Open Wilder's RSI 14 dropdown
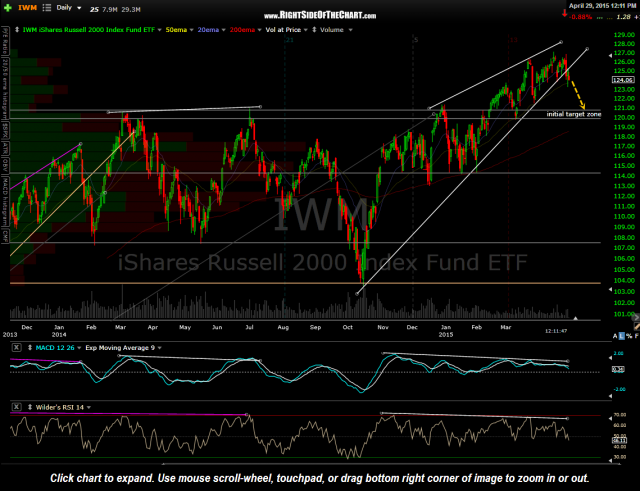This screenshot has width=640, height=491. click(x=89, y=407)
